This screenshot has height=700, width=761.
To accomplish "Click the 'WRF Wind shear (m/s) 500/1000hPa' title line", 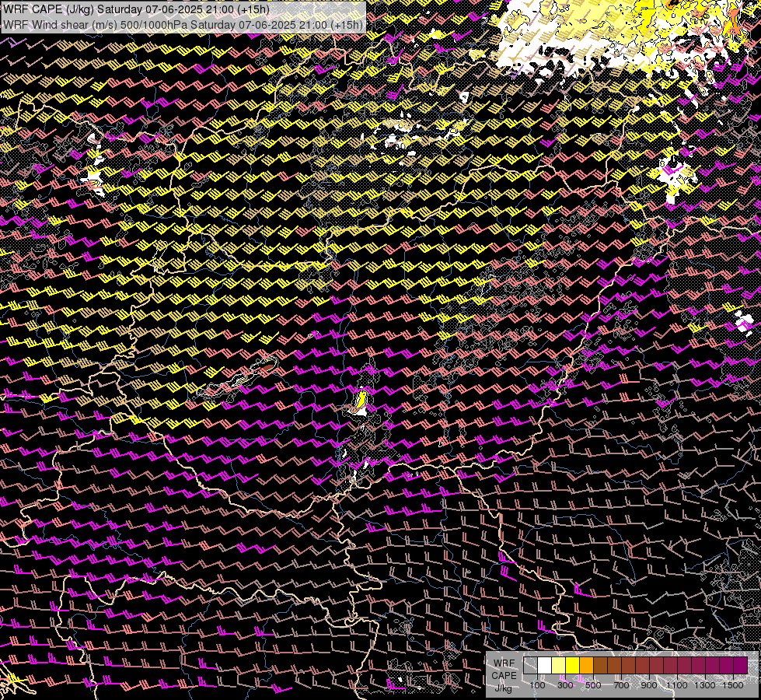I will (183, 25).
